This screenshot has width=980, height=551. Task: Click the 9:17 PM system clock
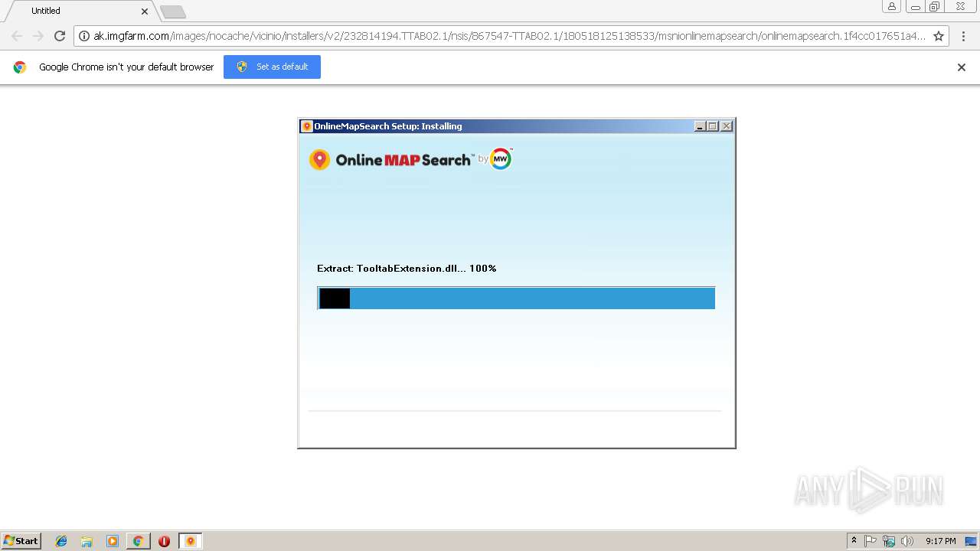coord(940,541)
